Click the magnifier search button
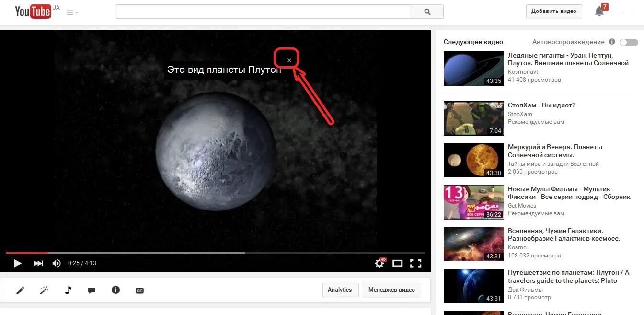 coord(427,12)
